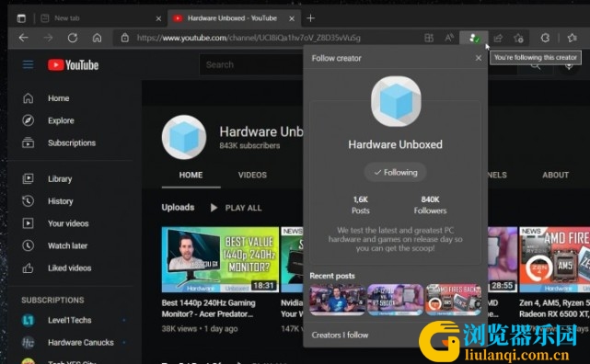Click the YouTube logo
This screenshot has width=590, height=364.
click(73, 65)
